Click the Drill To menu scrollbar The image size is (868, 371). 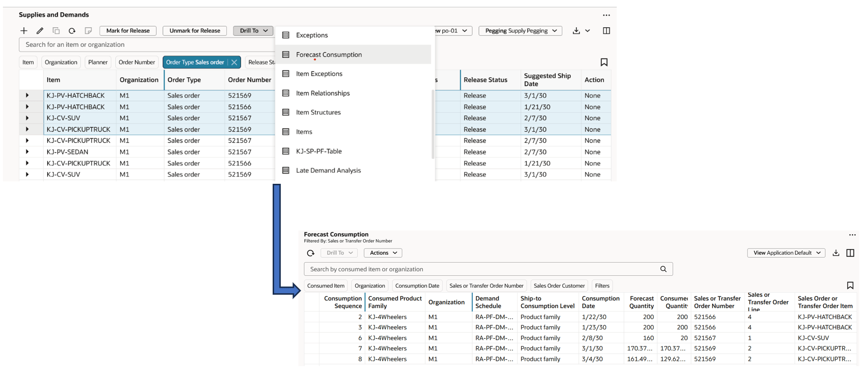pos(433,124)
